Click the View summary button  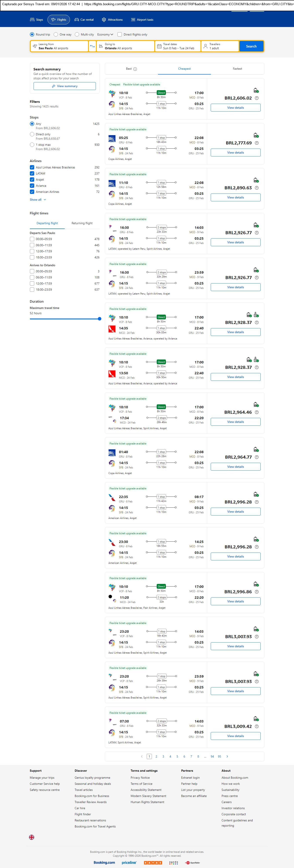[64, 86]
